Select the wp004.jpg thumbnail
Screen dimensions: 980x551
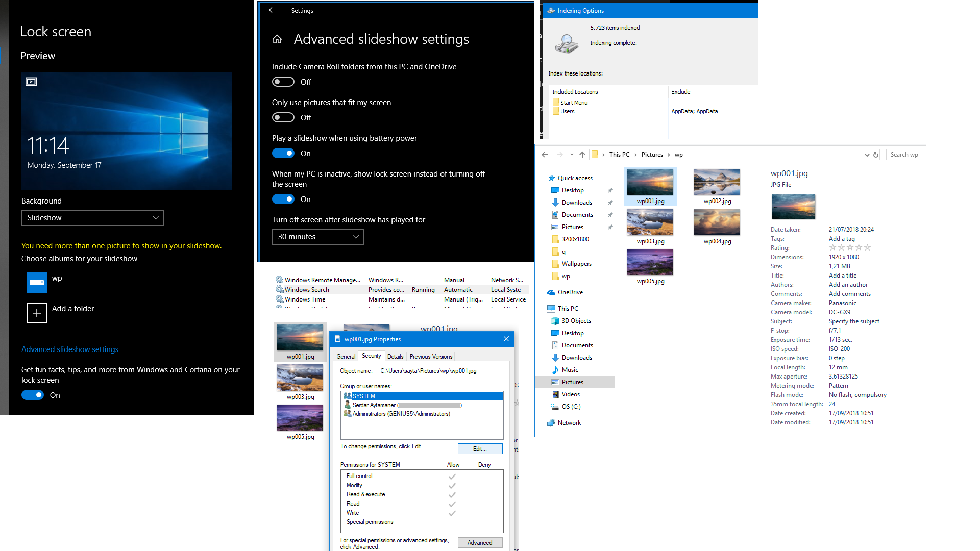(x=717, y=223)
